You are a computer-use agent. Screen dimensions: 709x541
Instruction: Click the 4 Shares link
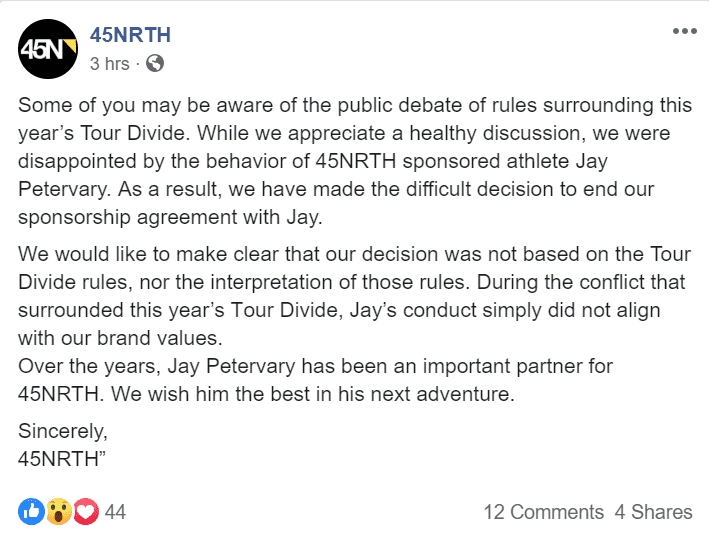(654, 512)
